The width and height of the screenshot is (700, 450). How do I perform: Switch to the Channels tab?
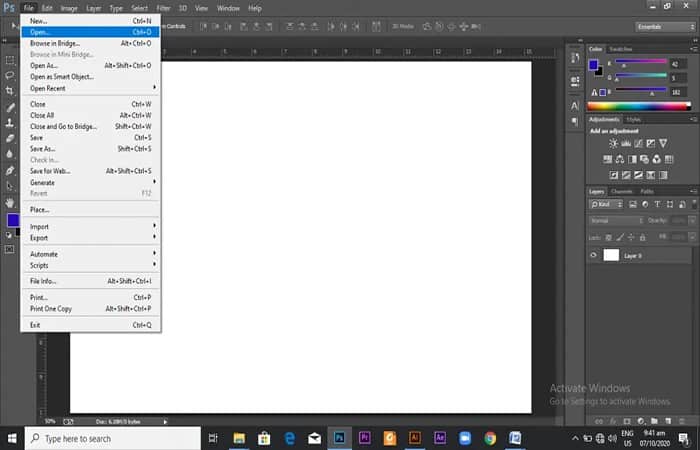coord(621,191)
